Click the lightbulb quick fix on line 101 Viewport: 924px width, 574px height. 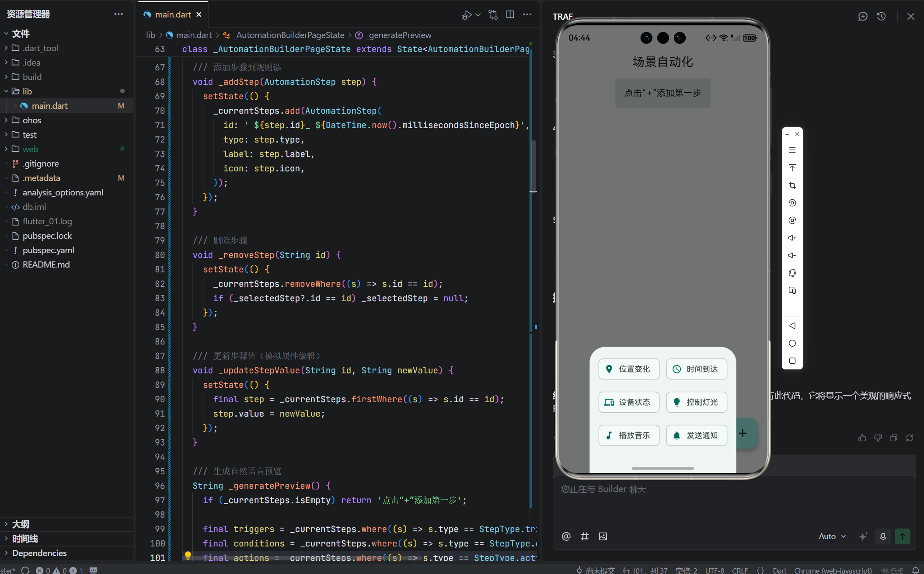tap(188, 555)
